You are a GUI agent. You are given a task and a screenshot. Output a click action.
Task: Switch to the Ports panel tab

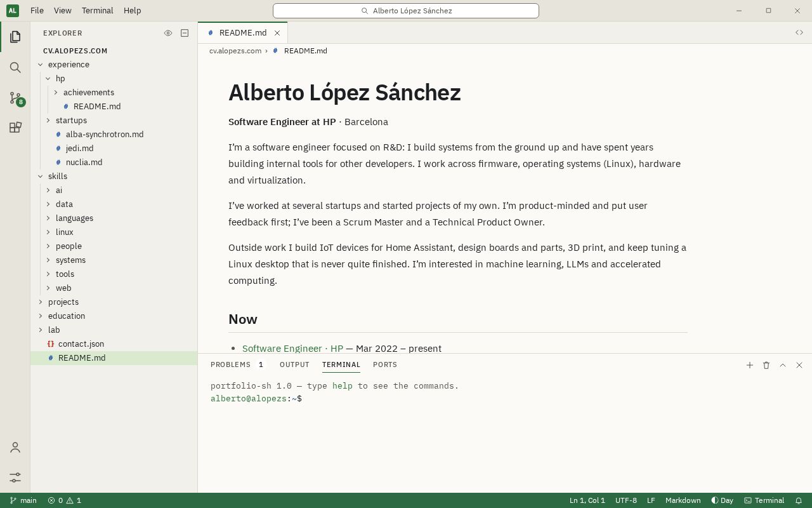385,364
